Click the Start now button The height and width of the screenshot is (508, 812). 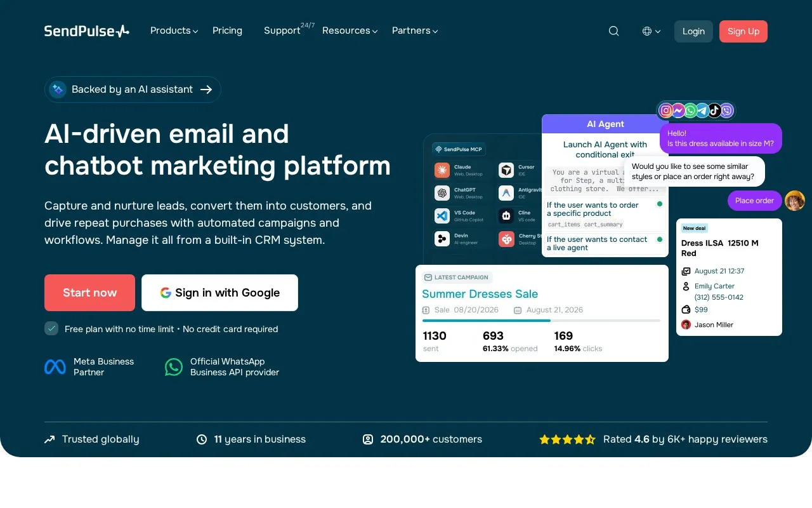89,293
